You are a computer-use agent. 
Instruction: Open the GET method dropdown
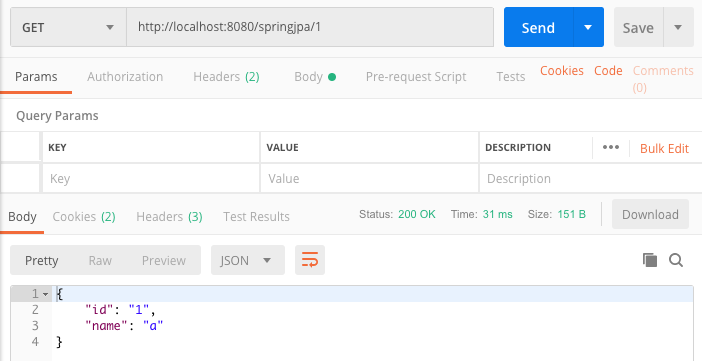pyautogui.click(x=68, y=27)
